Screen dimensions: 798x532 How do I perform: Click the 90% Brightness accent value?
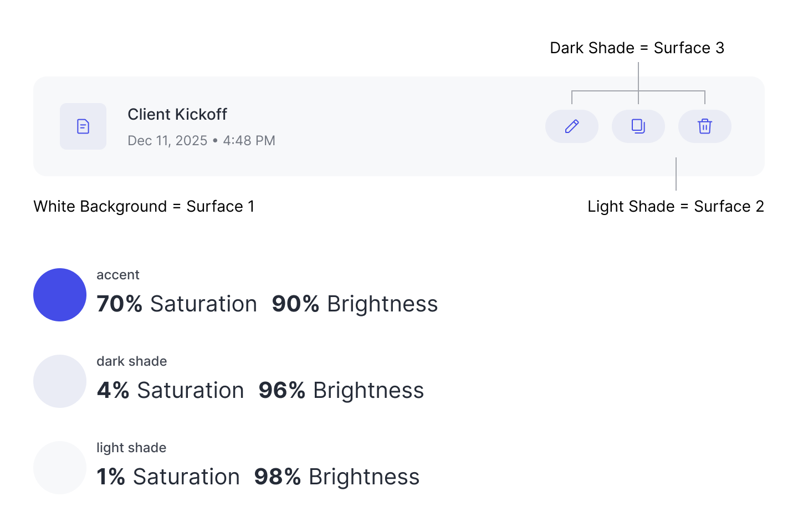tap(355, 304)
